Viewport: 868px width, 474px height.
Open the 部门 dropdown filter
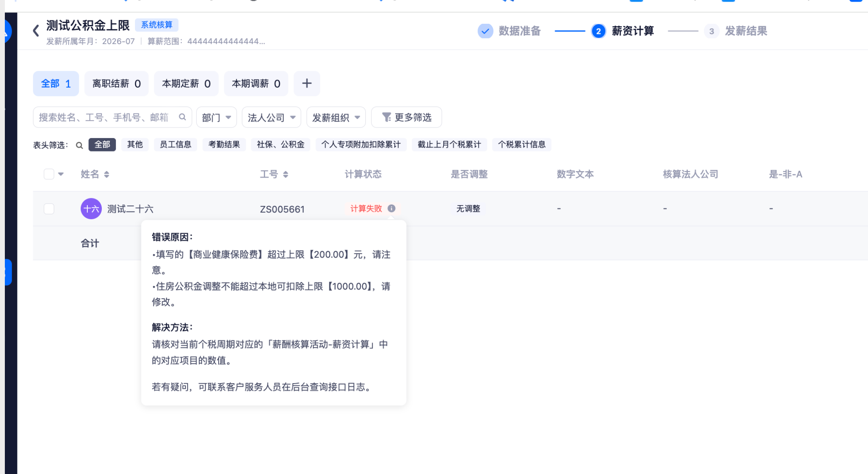click(217, 117)
